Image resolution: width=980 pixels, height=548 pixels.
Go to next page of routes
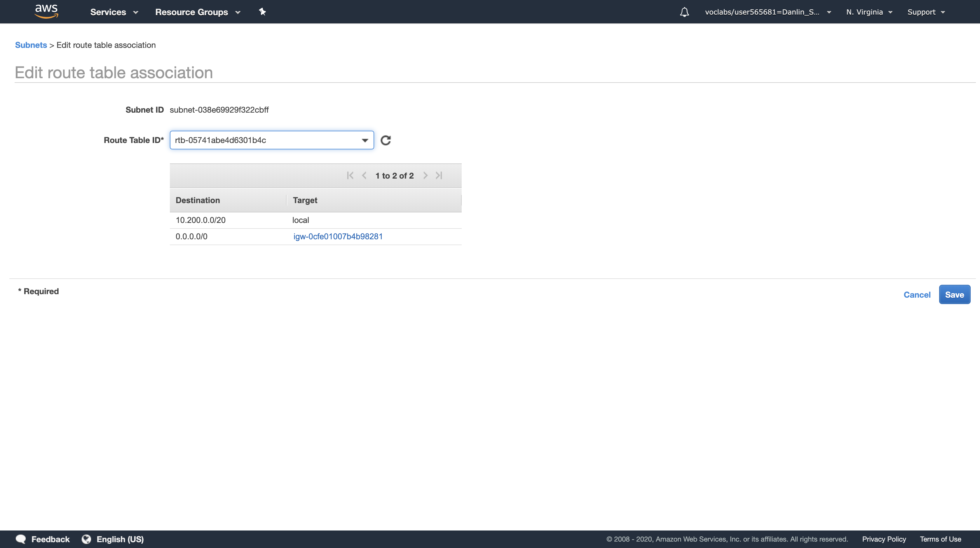425,175
